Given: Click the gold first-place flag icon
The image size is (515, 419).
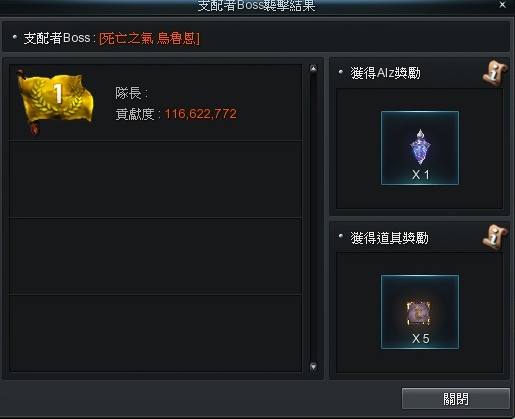Looking at the screenshot, I should 55,101.
